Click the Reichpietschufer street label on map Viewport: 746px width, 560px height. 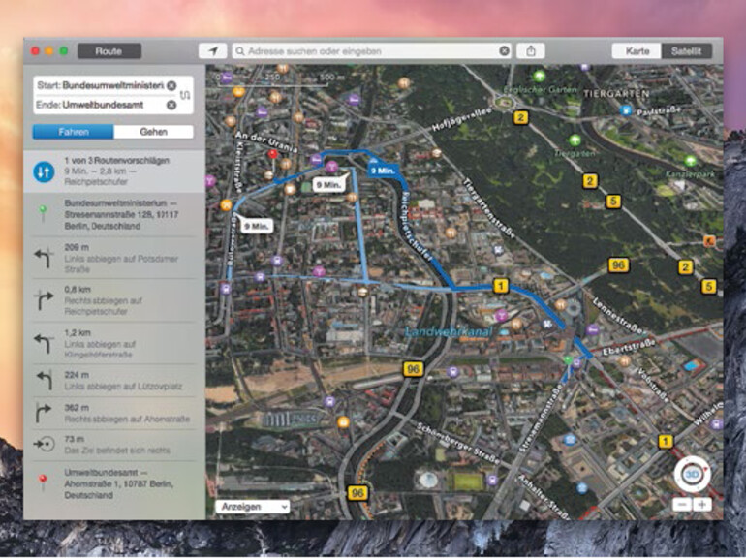pyautogui.click(x=418, y=226)
